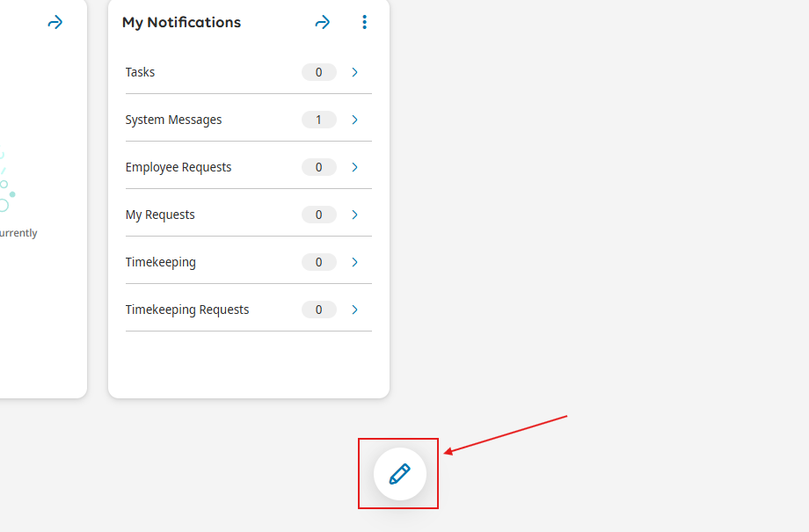Click the Tasks count badge
Image resolution: width=809 pixels, height=532 pixels.
318,72
